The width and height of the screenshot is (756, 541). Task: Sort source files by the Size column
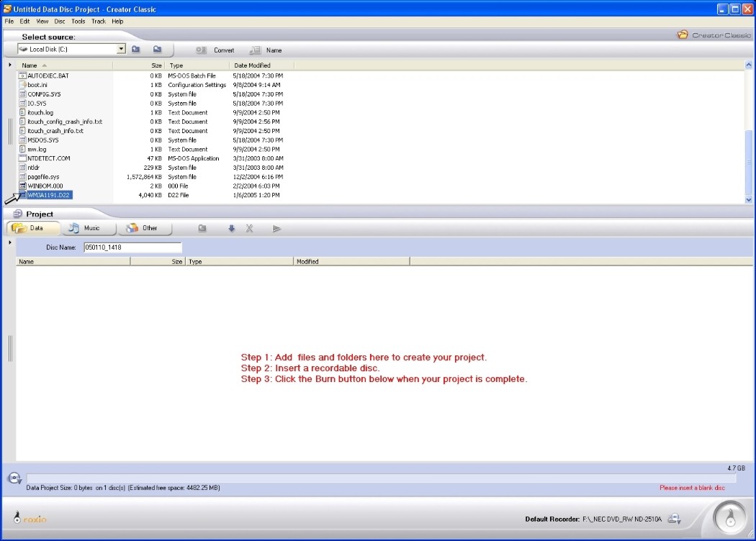pos(139,65)
